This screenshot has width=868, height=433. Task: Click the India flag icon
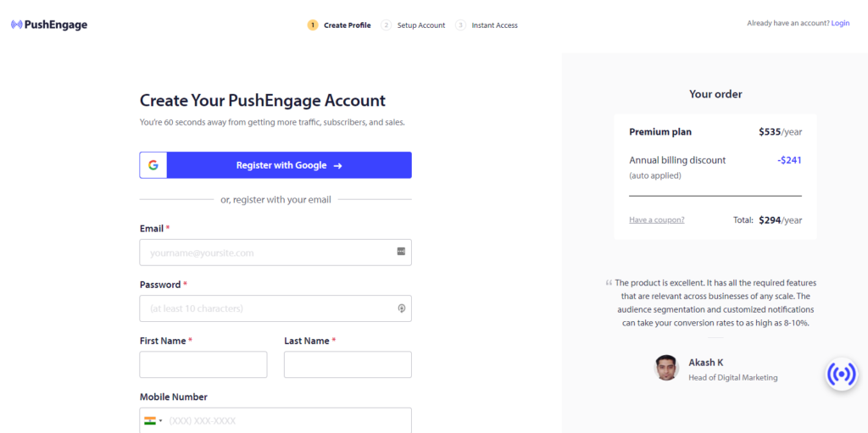click(x=149, y=421)
